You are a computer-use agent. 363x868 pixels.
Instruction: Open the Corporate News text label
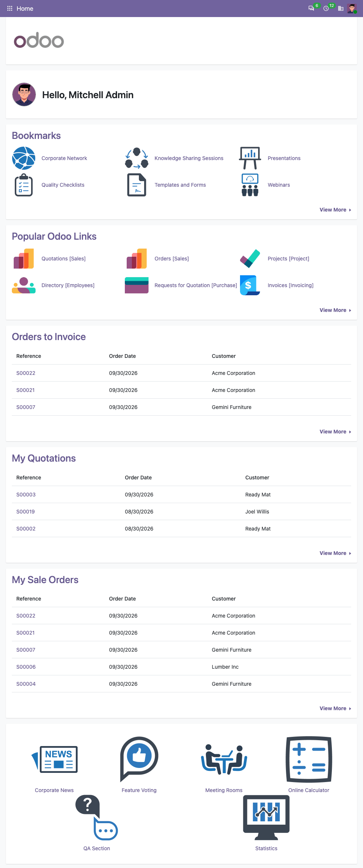pos(54,790)
